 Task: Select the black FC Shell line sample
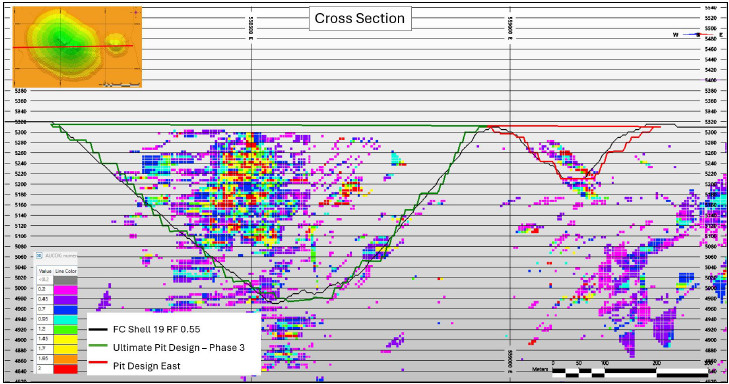click(x=98, y=330)
